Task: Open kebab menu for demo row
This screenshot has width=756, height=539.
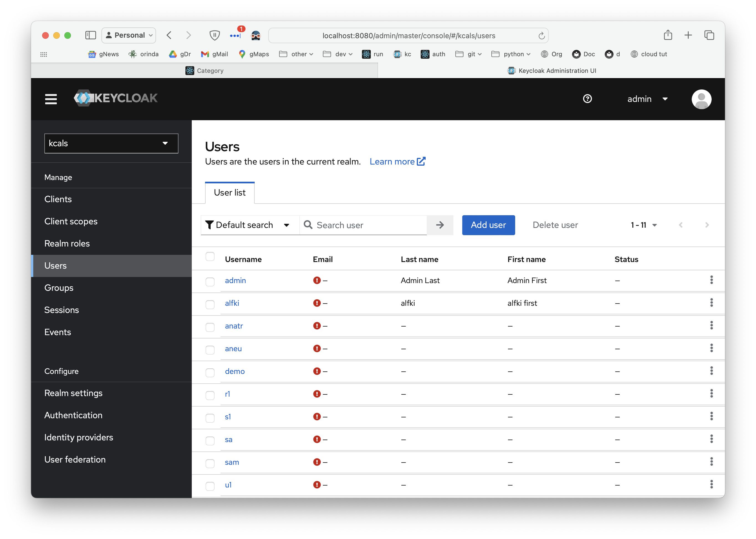Action: click(x=711, y=371)
